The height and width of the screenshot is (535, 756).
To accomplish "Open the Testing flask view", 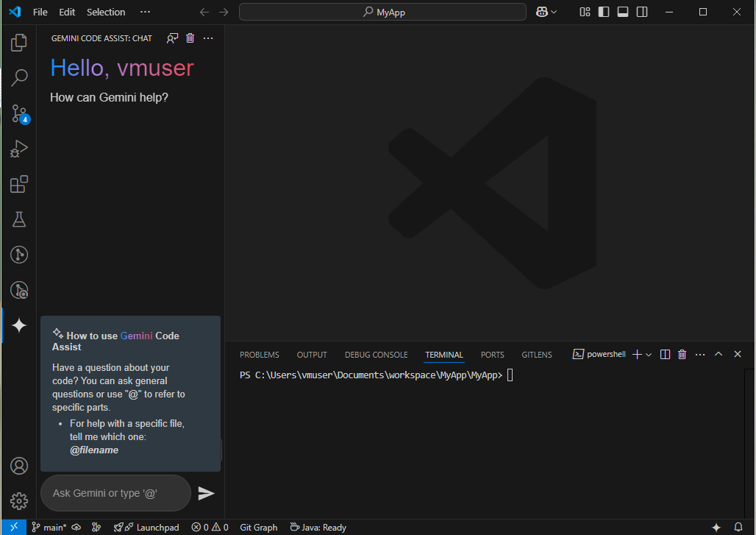I will point(19,219).
